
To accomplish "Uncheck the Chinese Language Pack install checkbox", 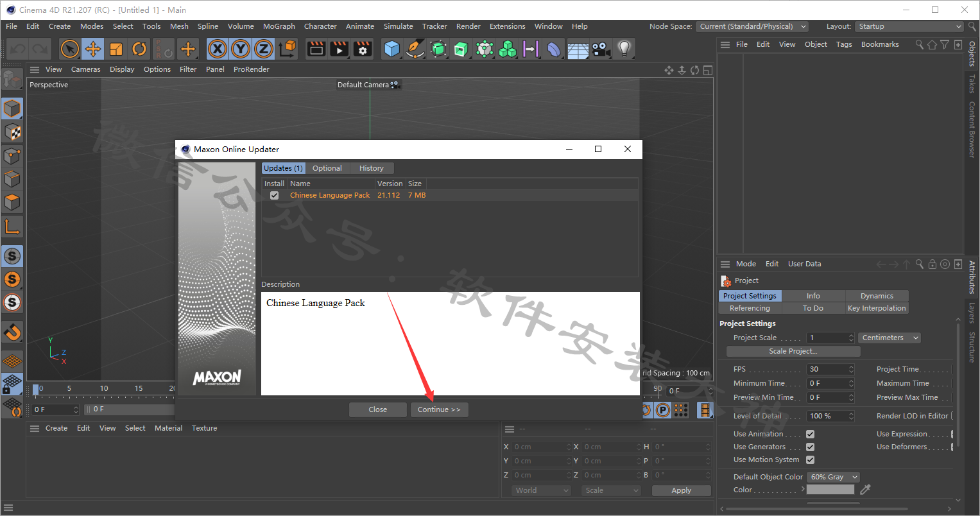I will (x=274, y=195).
